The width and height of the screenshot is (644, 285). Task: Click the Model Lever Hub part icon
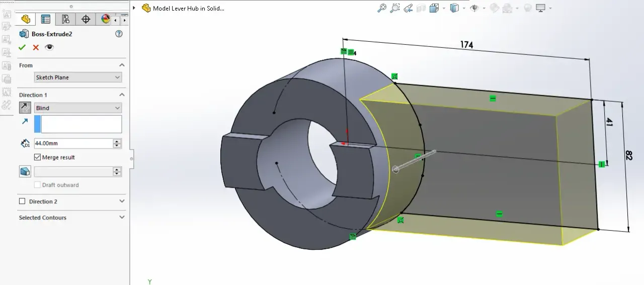[x=146, y=8]
